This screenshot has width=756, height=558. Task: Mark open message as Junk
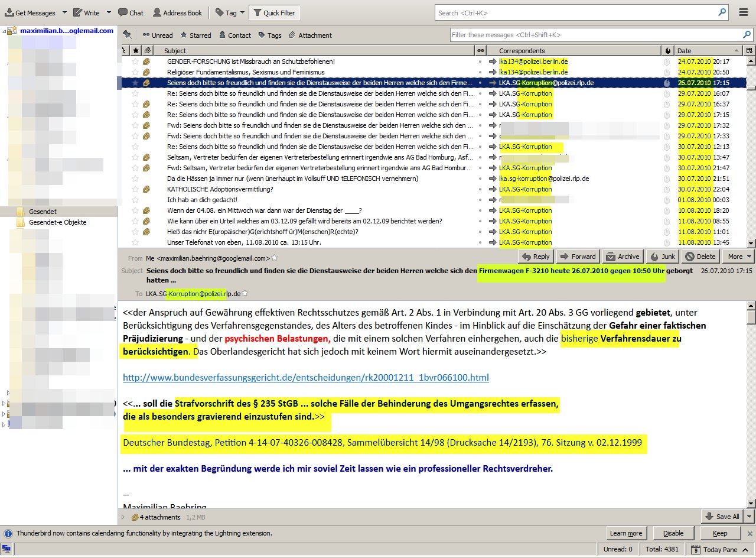pyautogui.click(x=663, y=257)
